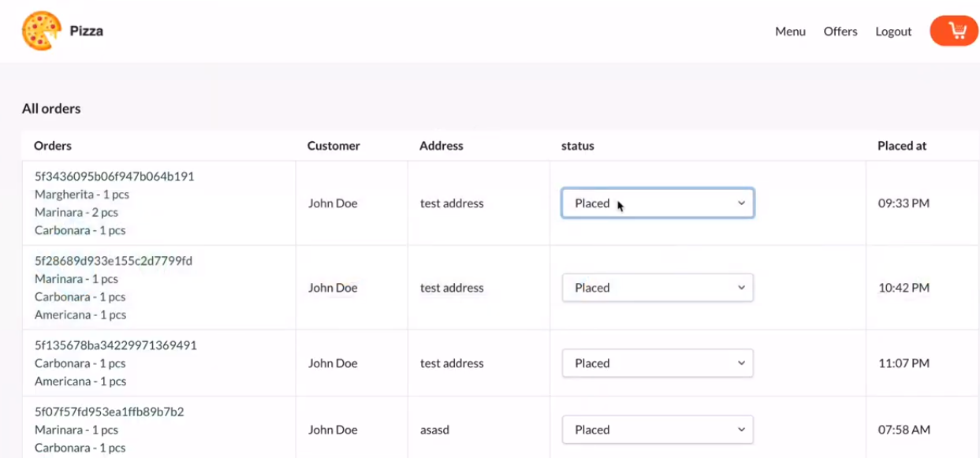Click the status column header
Screen dimensions: 980x458
point(578,146)
